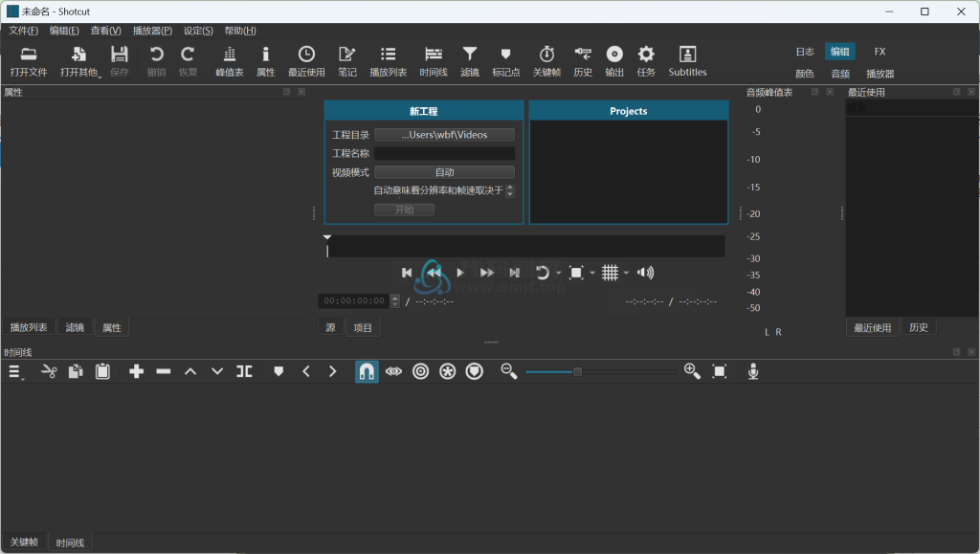Click the timeline Lift up-arrow icon

[x=190, y=371]
